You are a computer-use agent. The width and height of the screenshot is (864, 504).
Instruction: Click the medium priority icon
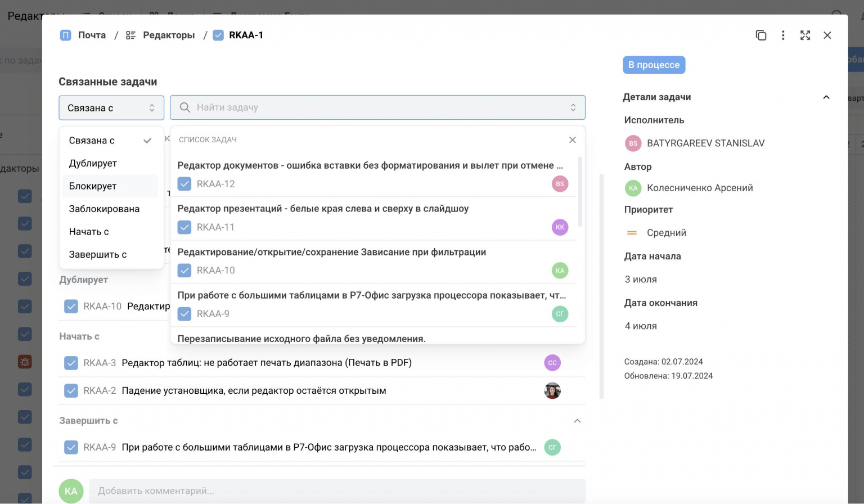(x=632, y=233)
